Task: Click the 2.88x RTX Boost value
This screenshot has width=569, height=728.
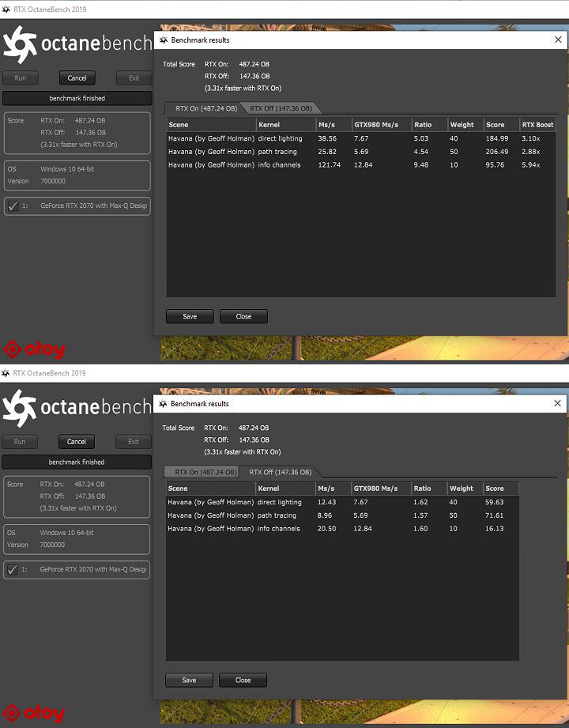Action: point(530,151)
